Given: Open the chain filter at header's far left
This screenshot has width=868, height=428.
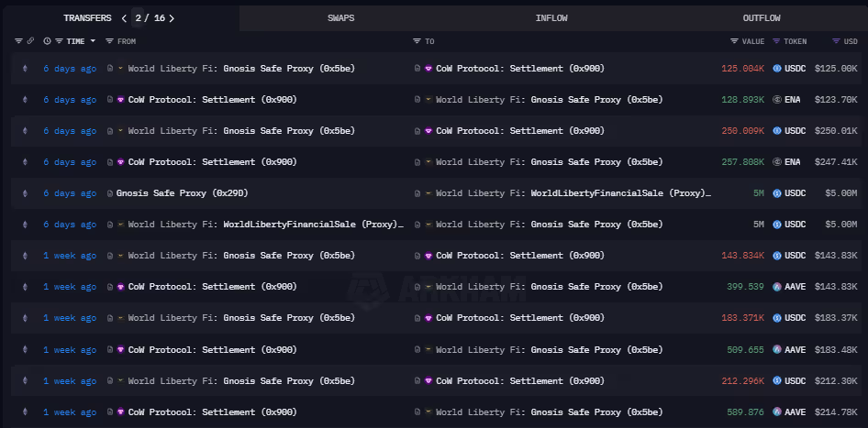Looking at the screenshot, I should pyautogui.click(x=19, y=41).
